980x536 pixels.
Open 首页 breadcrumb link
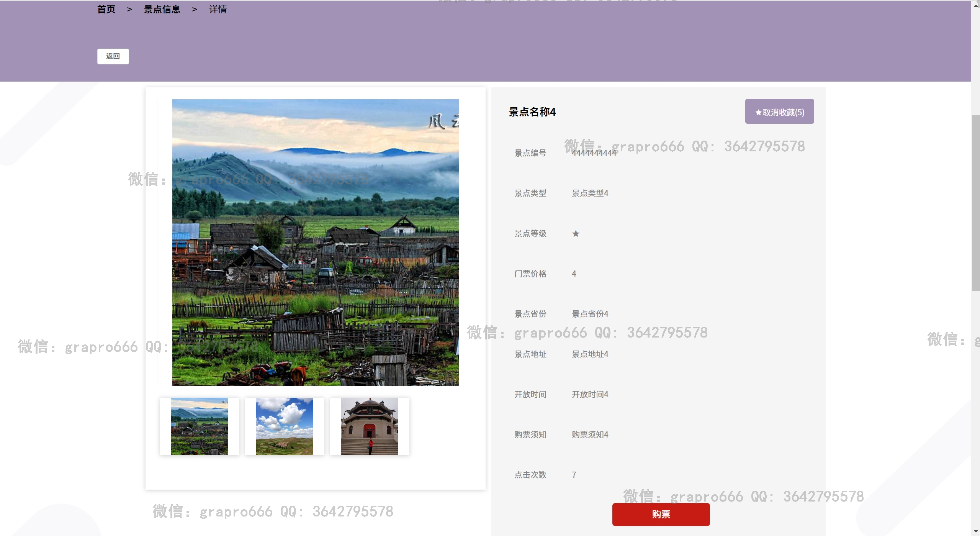click(106, 9)
